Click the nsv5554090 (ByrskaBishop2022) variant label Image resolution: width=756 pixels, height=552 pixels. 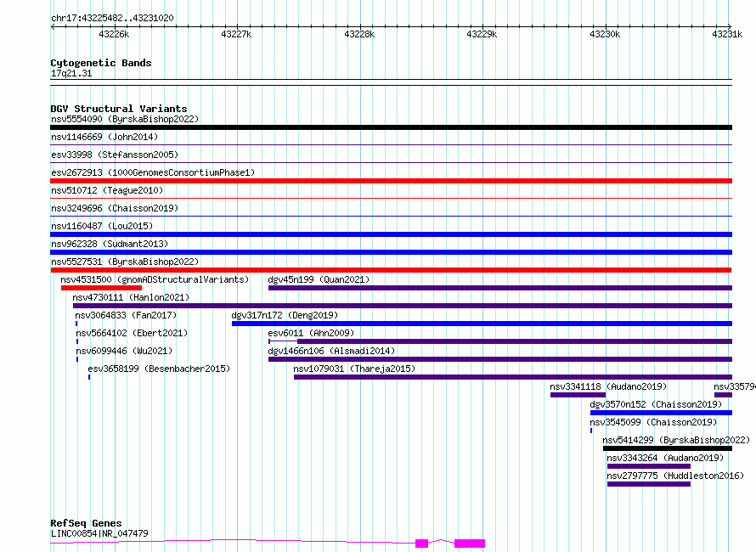(x=125, y=119)
